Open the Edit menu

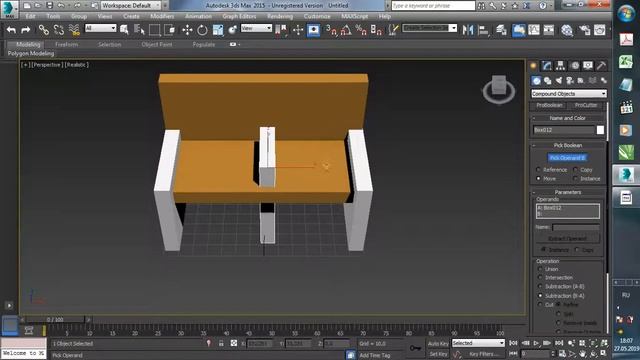(x=30, y=16)
